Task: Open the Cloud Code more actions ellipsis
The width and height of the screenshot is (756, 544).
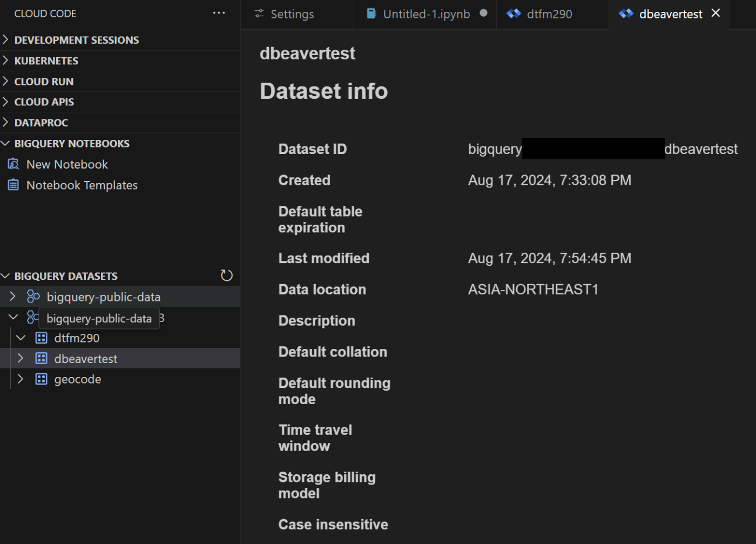Action: (x=219, y=13)
